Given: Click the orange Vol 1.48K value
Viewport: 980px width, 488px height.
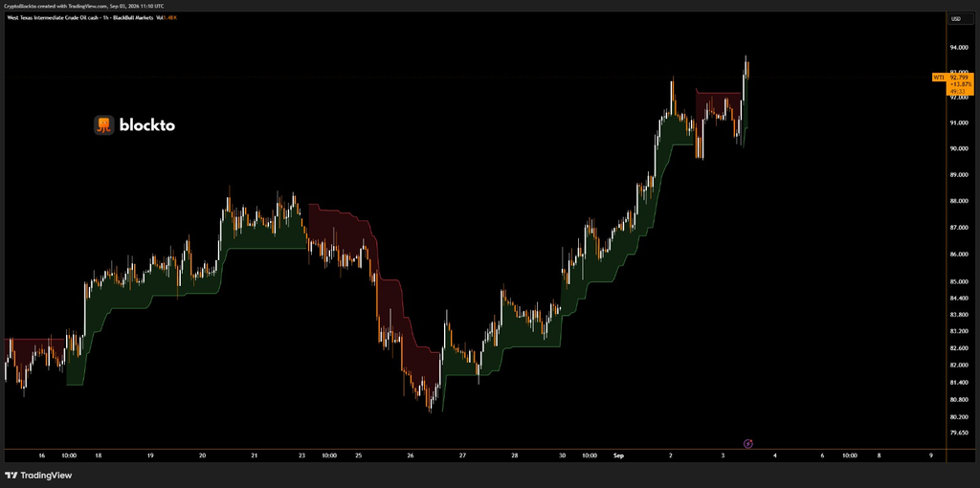Looking at the screenshot, I should 170,17.
